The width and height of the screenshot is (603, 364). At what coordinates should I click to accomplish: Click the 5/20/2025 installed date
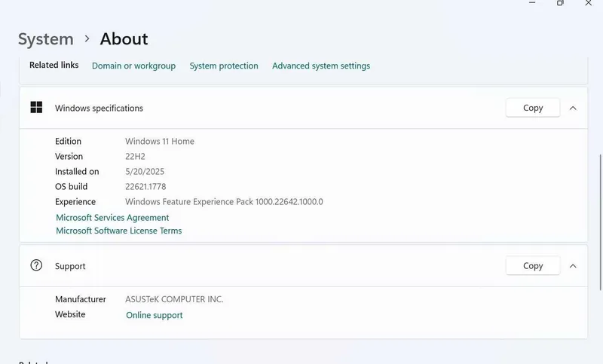click(145, 171)
